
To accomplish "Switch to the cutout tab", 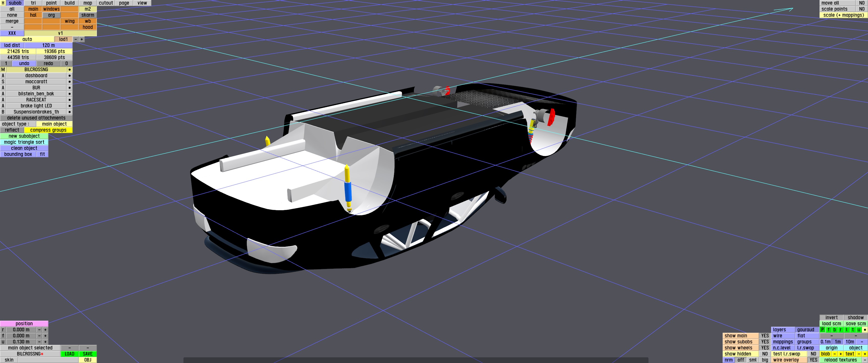I will point(106,3).
